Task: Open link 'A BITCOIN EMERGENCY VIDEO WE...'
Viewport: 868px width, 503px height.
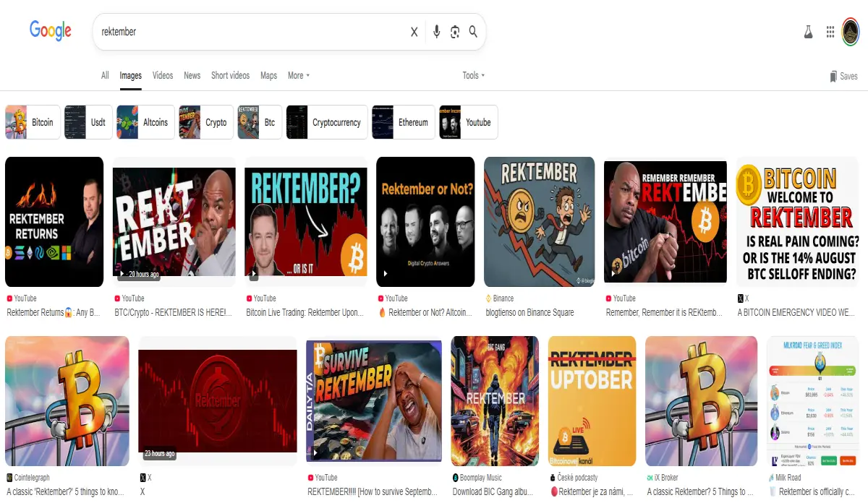Action: coord(797,313)
